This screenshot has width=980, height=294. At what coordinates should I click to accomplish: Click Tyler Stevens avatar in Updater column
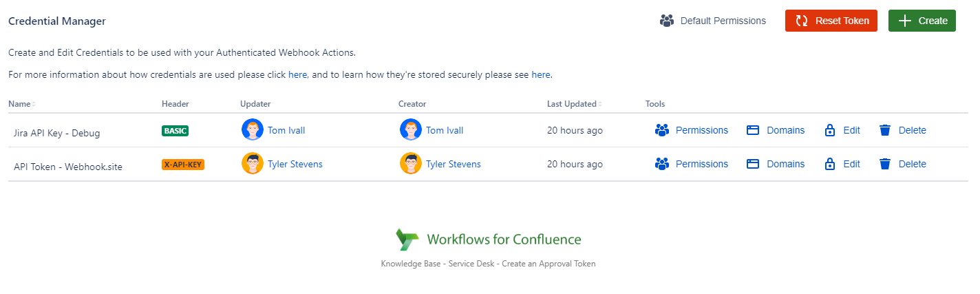pos(253,164)
